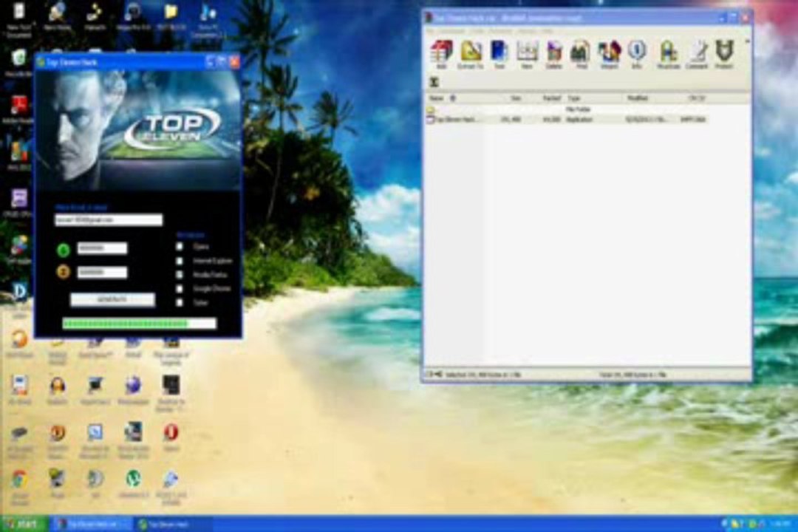This screenshot has width=798, height=532.
Task: Close the Top Eleven Hack window
Action: [x=235, y=61]
